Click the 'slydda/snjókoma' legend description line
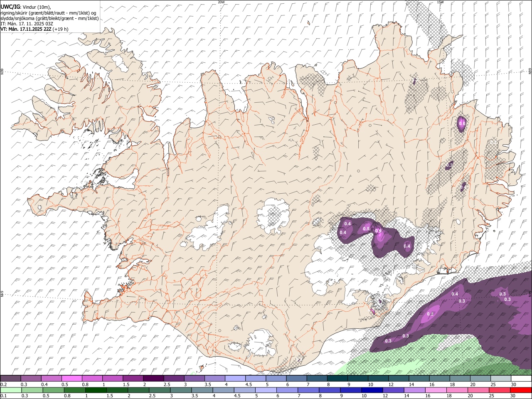The image size is (532, 399). [x=49, y=18]
